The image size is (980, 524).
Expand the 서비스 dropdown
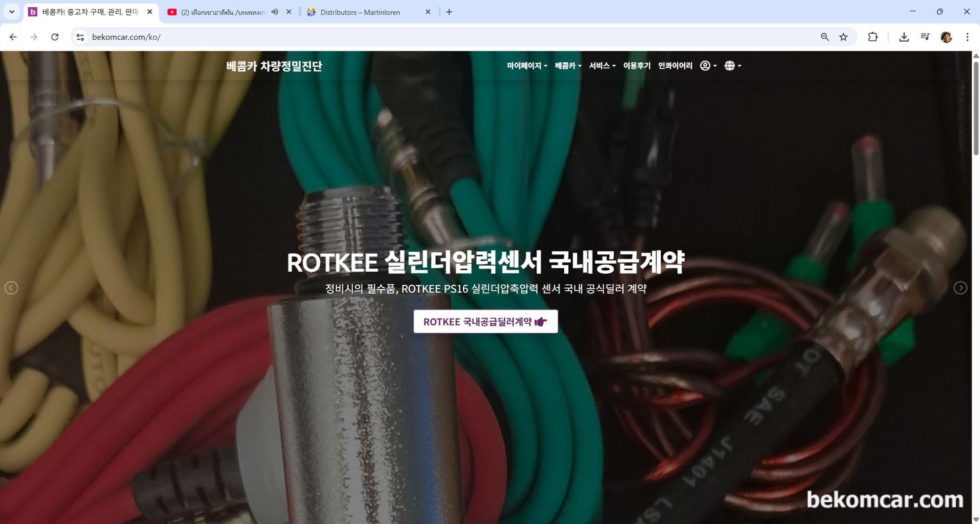coord(601,66)
